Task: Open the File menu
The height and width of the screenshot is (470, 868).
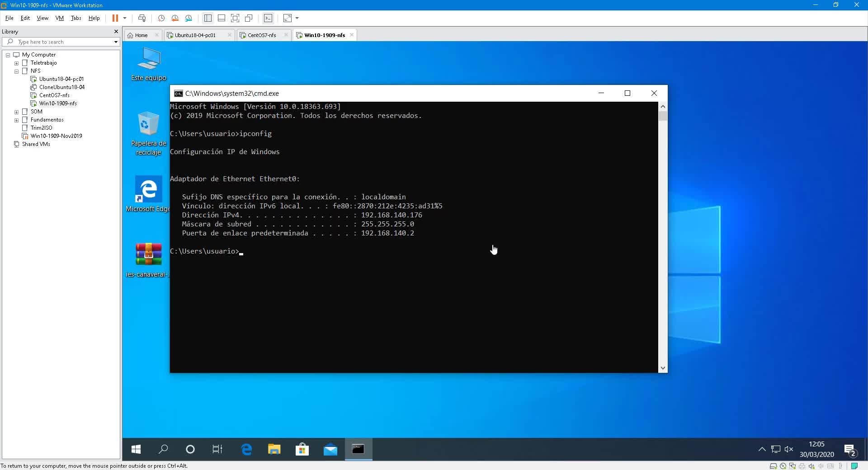Action: (9, 18)
